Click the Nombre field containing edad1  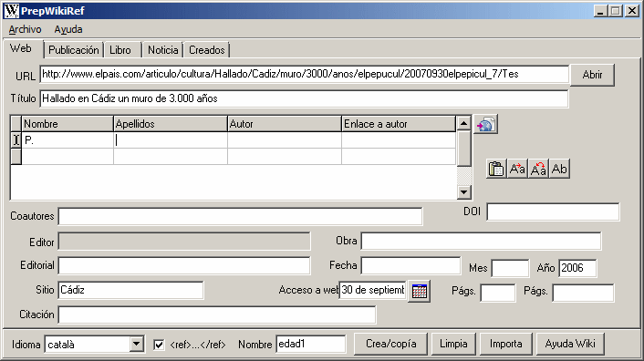coord(311,344)
